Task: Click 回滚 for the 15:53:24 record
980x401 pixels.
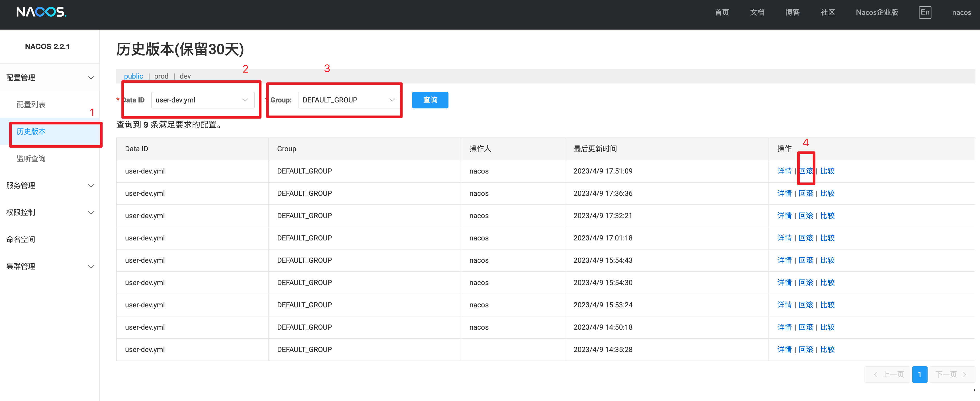Action: [x=806, y=305]
